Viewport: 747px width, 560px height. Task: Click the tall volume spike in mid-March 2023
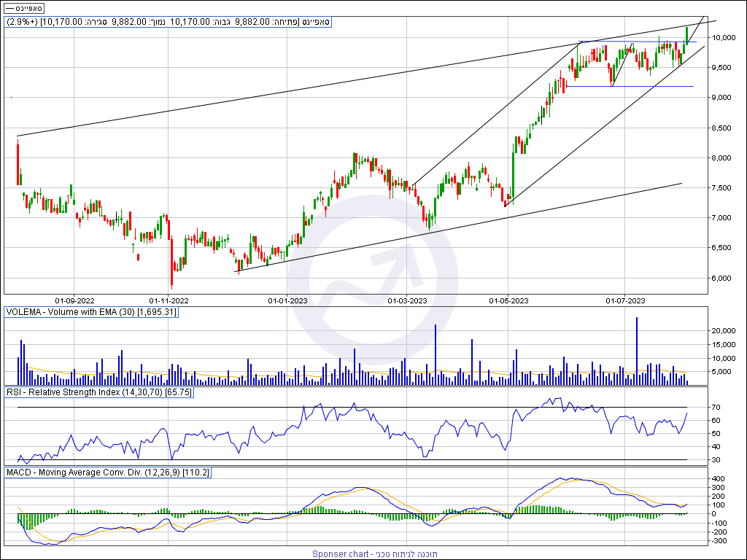436,355
